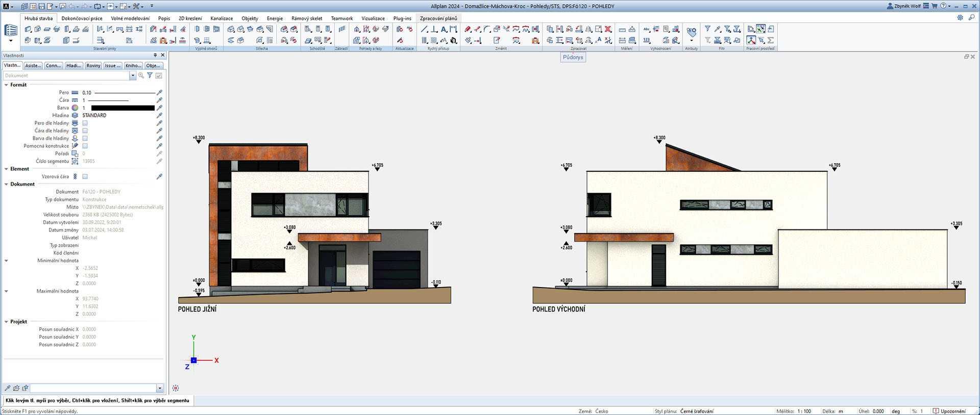Check the Vzorová čára checkbox
This screenshot has height=415, width=980.
[85, 177]
